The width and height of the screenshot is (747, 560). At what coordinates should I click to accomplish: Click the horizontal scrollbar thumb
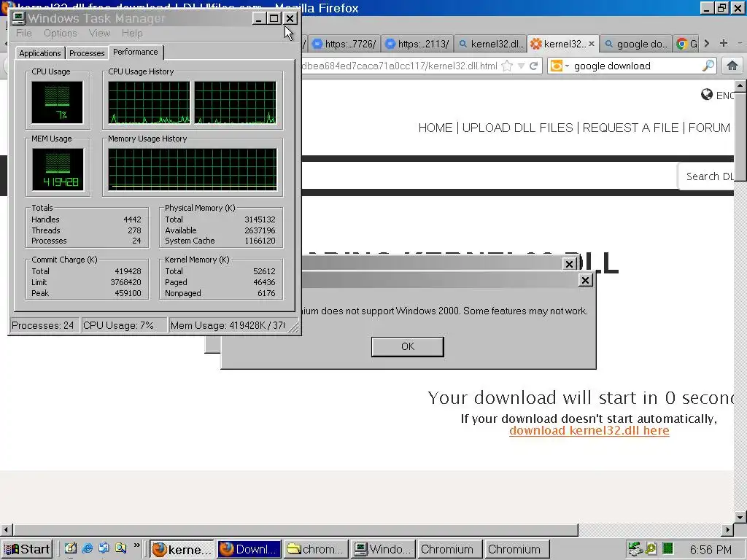click(x=295, y=529)
